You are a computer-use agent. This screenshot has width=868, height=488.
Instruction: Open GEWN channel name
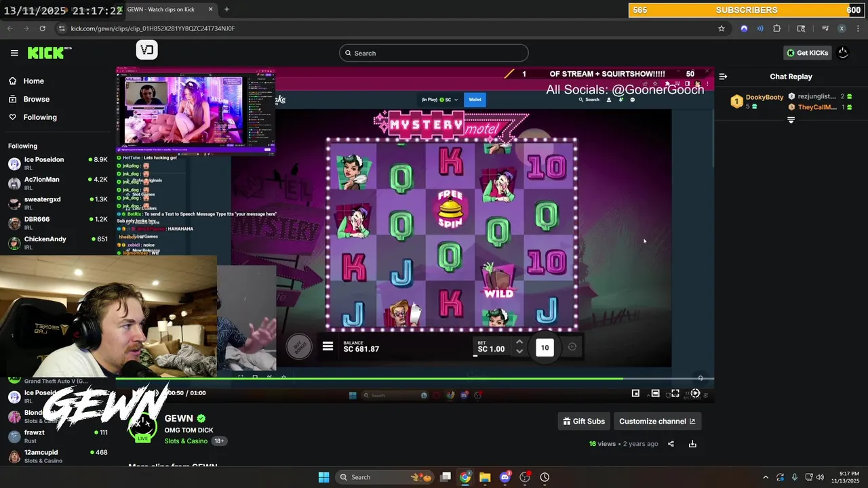click(x=179, y=418)
